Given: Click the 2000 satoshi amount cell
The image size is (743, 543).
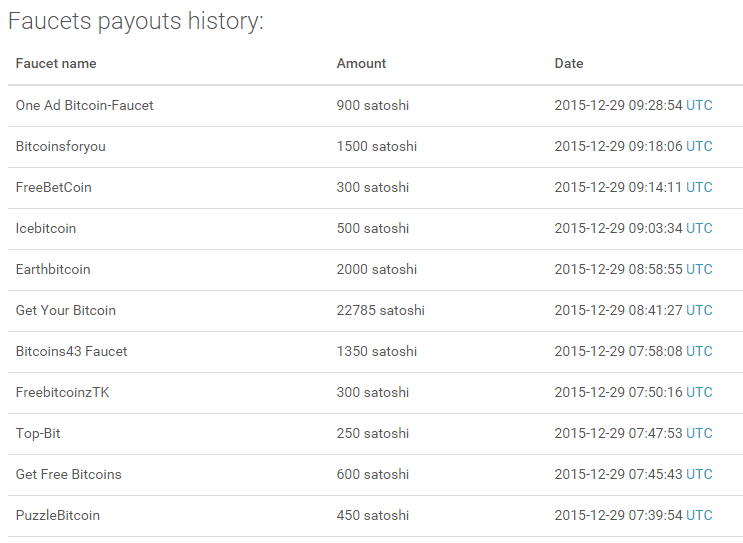Looking at the screenshot, I should point(377,269).
